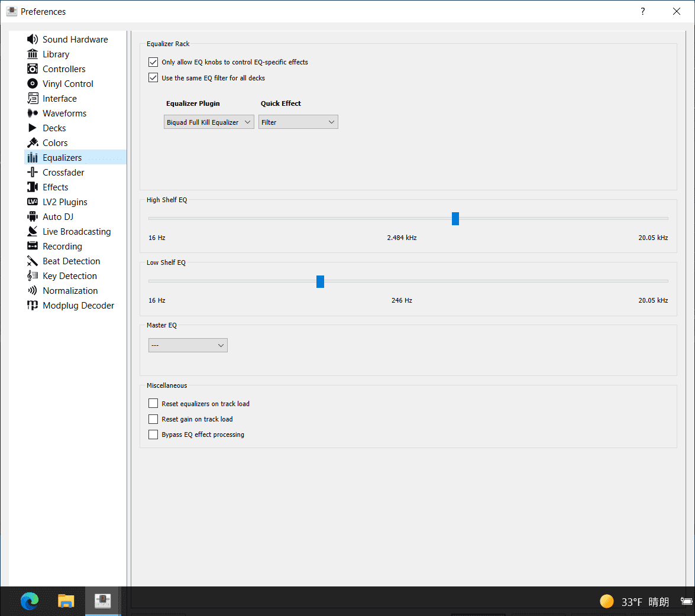This screenshot has height=616, width=695.
Task: Open the Equalizer Plugin dropdown
Action: 209,122
